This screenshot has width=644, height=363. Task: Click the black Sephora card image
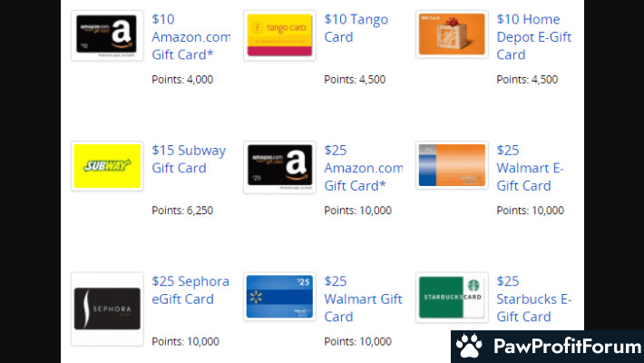[x=107, y=309]
